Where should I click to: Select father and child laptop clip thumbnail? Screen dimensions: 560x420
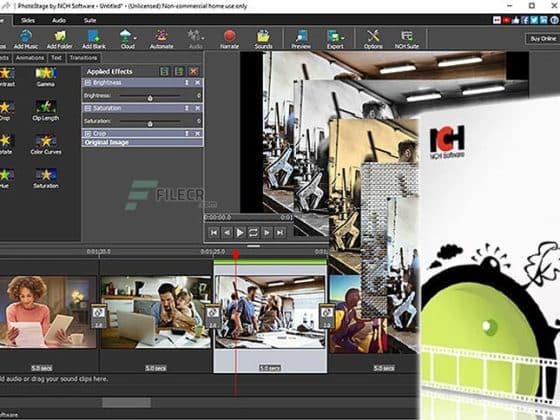pyautogui.click(x=156, y=312)
